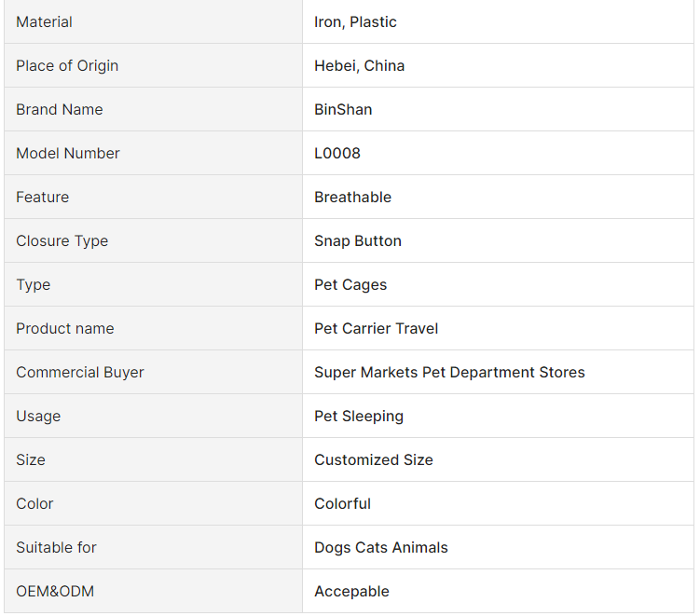Viewport: 700px width, 616px height.
Task: Click the Dogs Cats Animals value
Action: (x=380, y=547)
